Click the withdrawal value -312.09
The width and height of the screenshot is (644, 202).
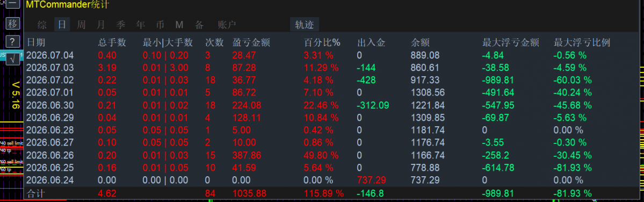(373, 105)
